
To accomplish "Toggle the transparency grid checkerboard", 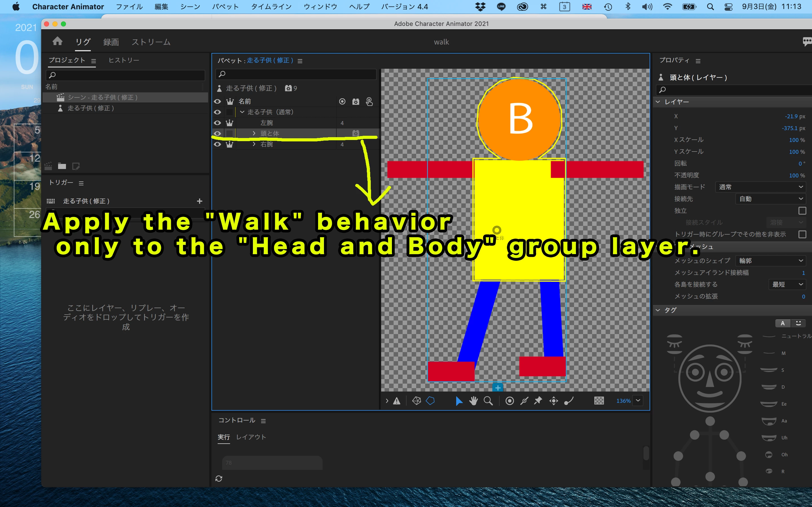I will (x=599, y=401).
